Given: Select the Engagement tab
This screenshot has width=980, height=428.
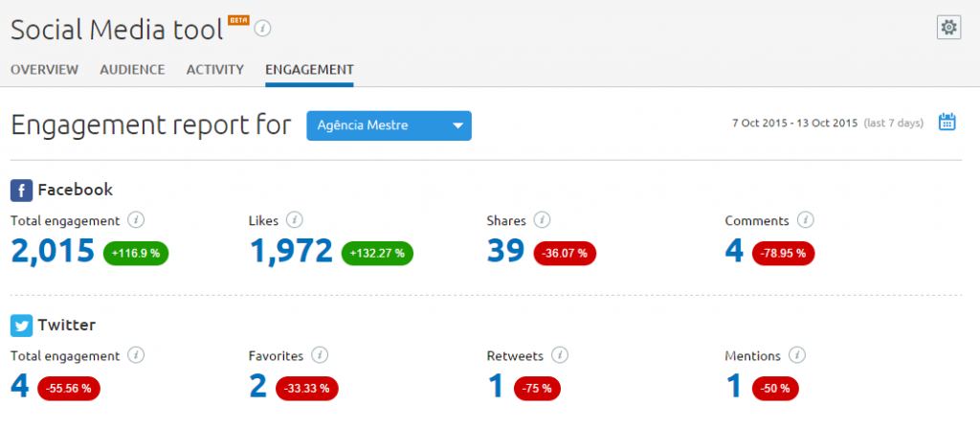Looking at the screenshot, I should (x=309, y=69).
